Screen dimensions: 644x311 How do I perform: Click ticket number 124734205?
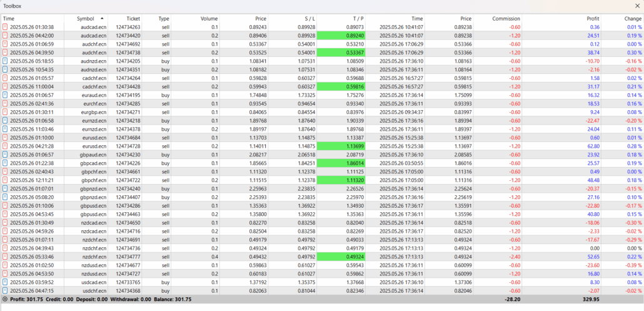coord(128,61)
